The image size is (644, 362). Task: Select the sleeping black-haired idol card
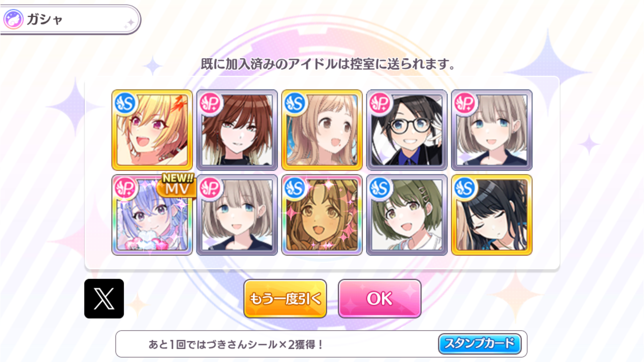click(x=492, y=215)
